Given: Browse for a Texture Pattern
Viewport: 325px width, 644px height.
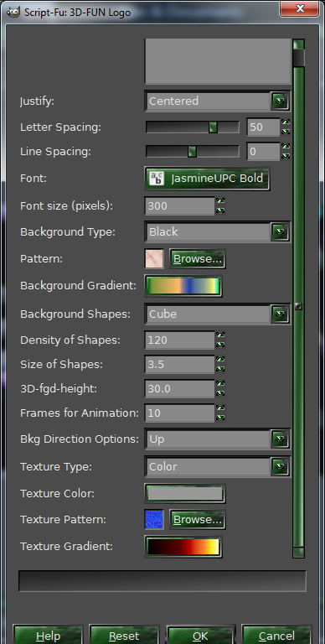Looking at the screenshot, I should click(x=198, y=520).
